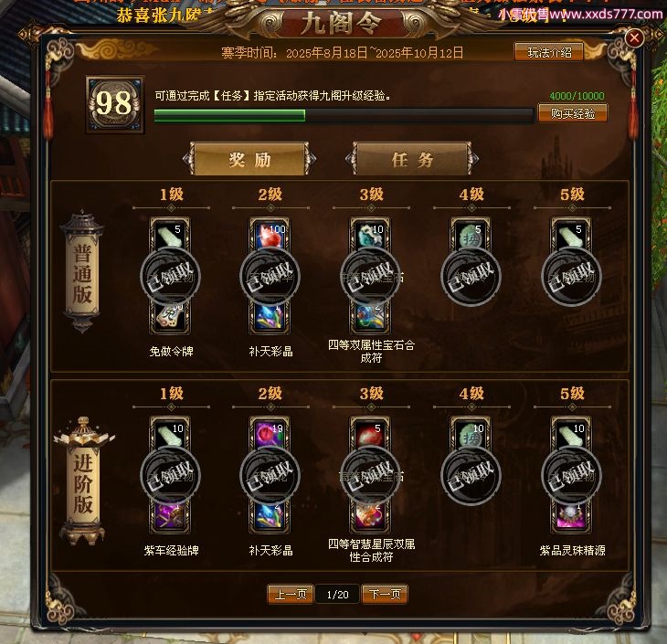The image size is (667, 644).
Task: Go to next page with 下一页
Action: point(385,594)
